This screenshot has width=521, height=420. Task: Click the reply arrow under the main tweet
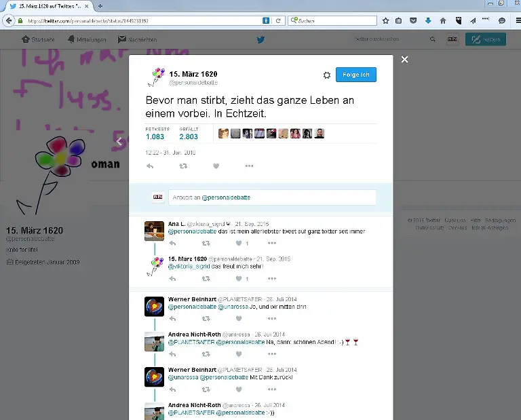click(150, 166)
